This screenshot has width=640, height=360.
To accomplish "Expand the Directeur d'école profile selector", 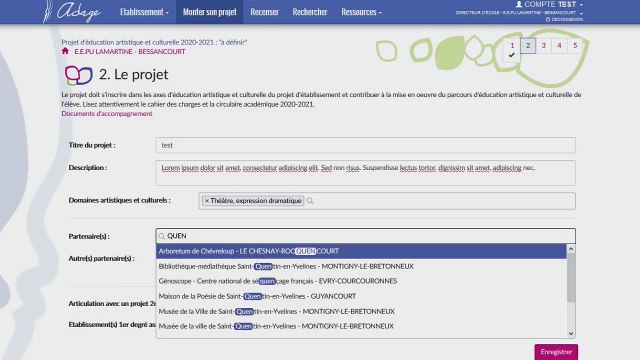I will tap(581, 13).
